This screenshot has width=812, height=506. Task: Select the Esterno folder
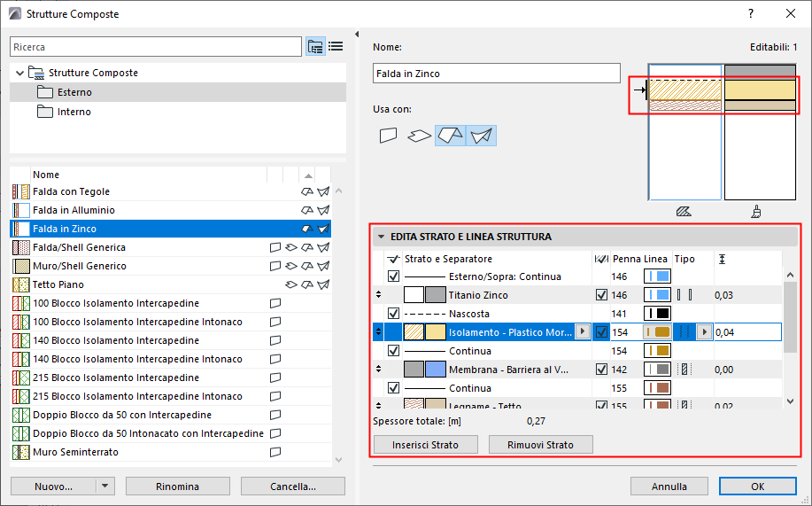pos(178,92)
